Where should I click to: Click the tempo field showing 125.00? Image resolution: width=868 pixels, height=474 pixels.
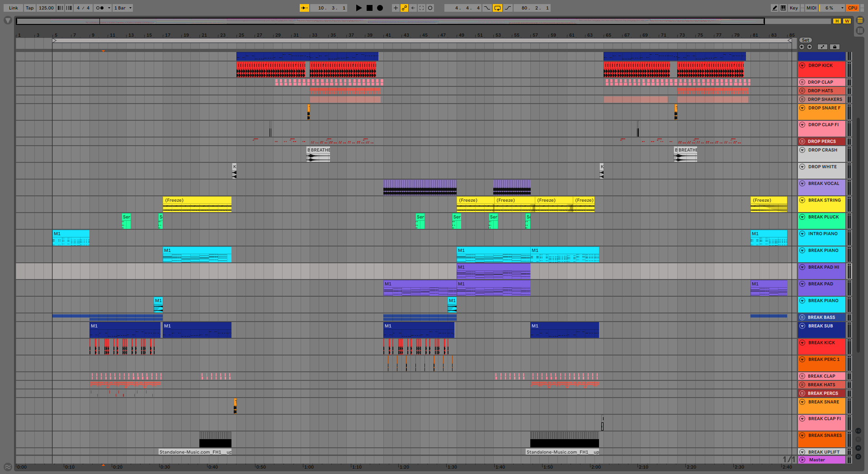coord(46,8)
